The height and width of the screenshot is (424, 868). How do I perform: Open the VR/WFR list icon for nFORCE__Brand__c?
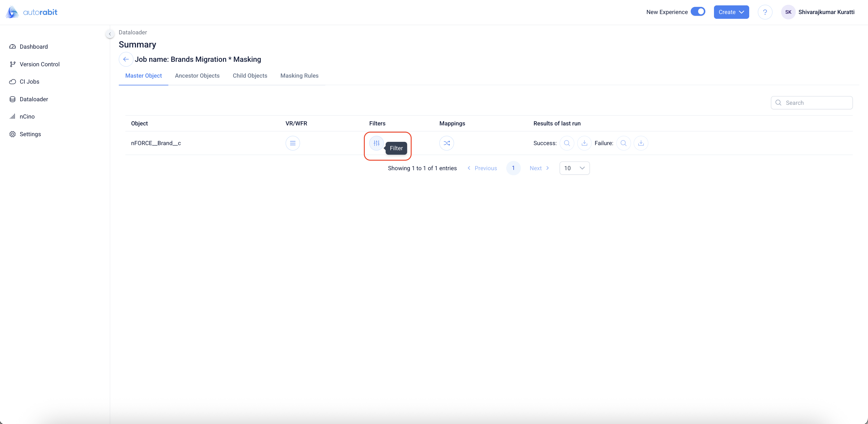coord(293,143)
